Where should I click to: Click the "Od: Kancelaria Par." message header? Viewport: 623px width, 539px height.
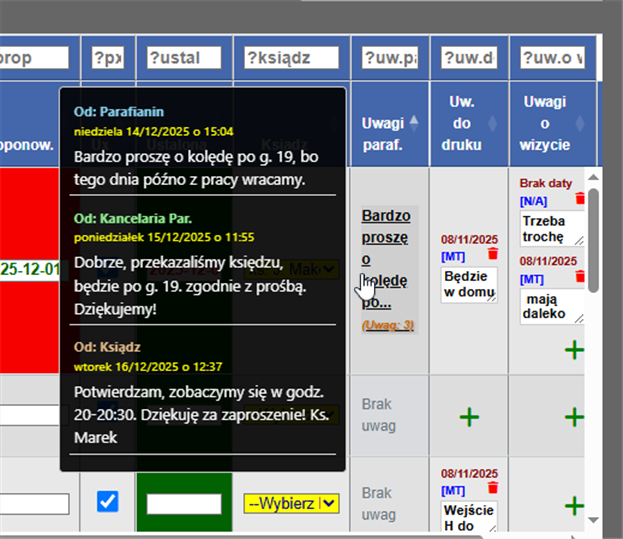(x=133, y=218)
